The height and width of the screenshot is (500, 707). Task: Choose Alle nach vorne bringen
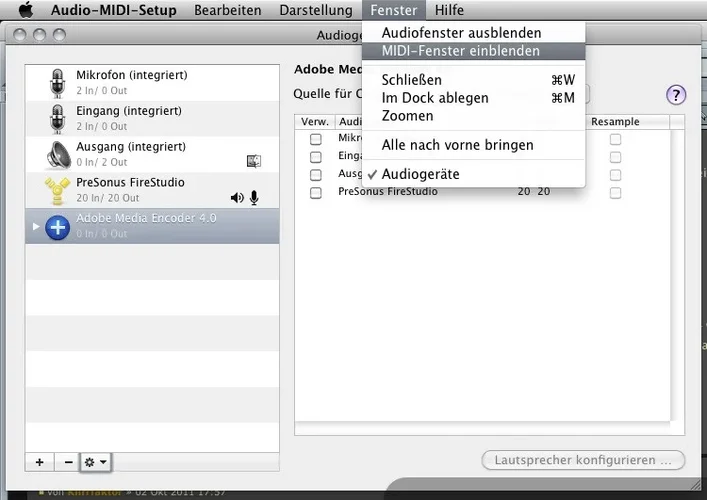coord(473,145)
